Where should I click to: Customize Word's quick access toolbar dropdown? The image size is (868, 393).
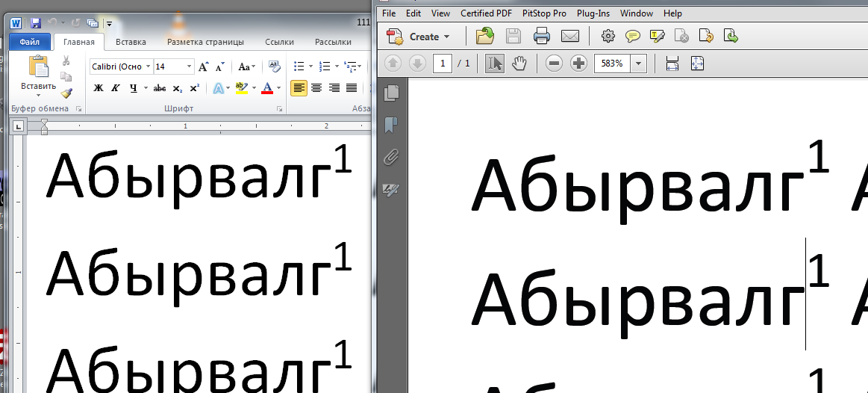[x=109, y=24]
